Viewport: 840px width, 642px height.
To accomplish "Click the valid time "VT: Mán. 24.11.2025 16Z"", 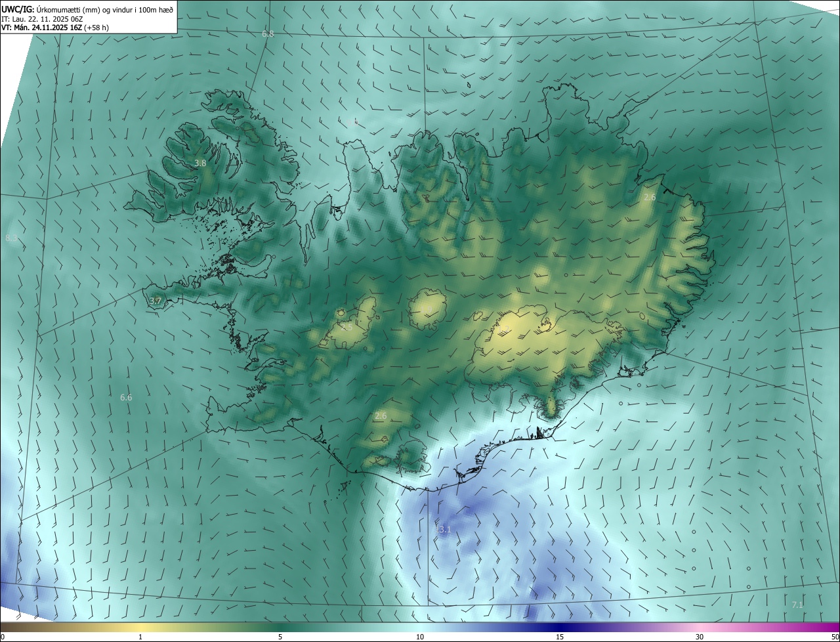I will (x=42, y=28).
